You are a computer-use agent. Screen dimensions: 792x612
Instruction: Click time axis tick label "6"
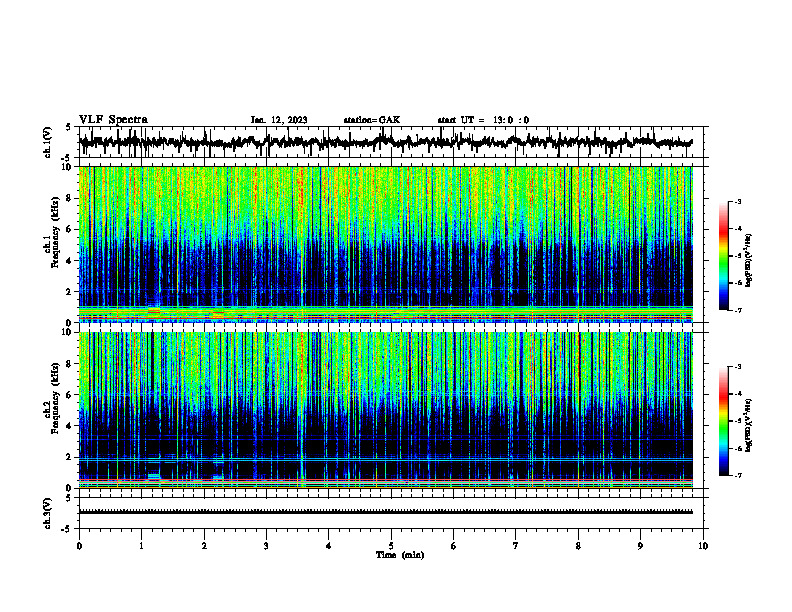454,546
